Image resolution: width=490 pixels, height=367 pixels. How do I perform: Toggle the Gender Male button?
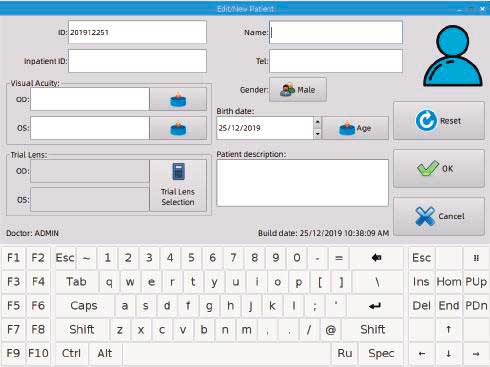[298, 90]
